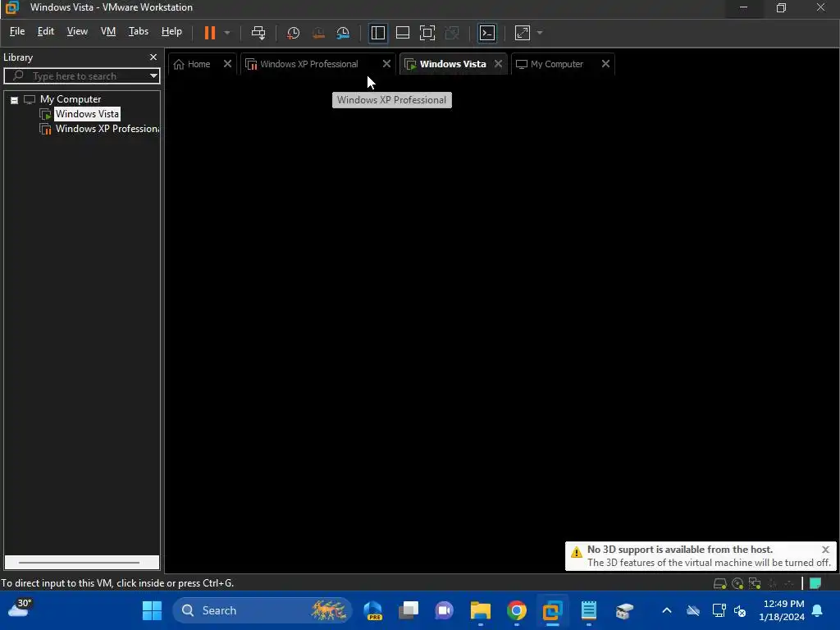This screenshot has height=630, width=840.
Task: Open the video chat app in the taskbar
Action: pos(444,610)
